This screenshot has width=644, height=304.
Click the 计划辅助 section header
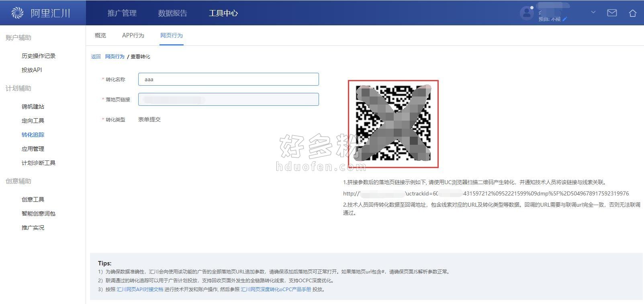[x=18, y=88]
